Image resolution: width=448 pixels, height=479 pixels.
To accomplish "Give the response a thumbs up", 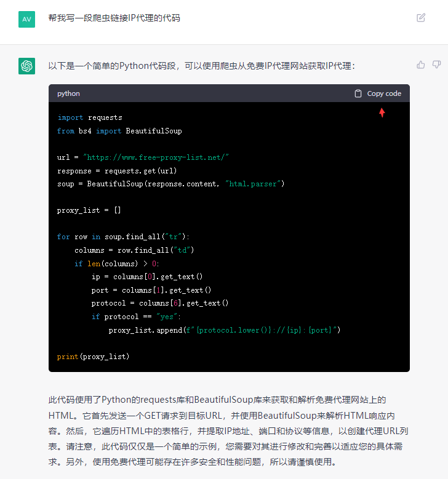I will tap(421, 65).
